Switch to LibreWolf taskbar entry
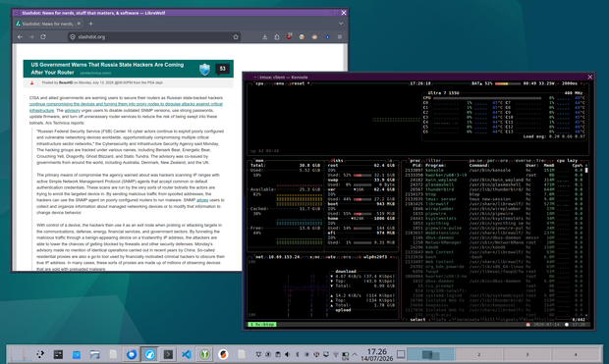 coord(149,354)
